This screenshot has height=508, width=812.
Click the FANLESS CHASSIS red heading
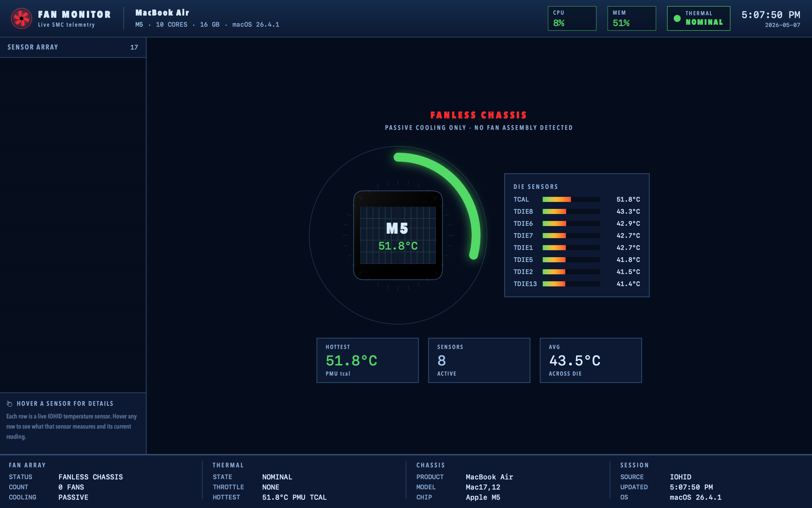(479, 115)
